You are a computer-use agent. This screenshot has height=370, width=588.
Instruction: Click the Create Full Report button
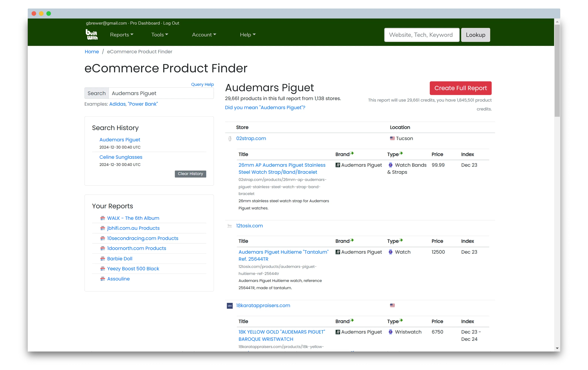tap(460, 88)
